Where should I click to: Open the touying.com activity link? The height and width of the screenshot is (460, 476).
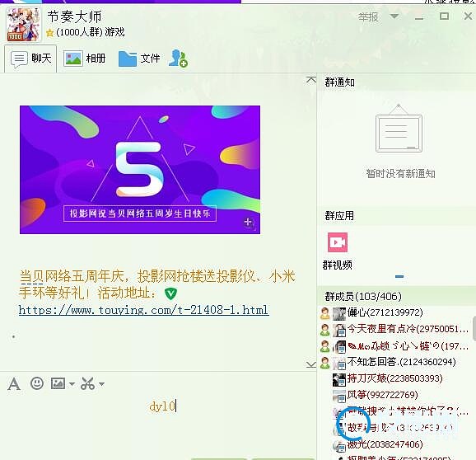point(143,310)
